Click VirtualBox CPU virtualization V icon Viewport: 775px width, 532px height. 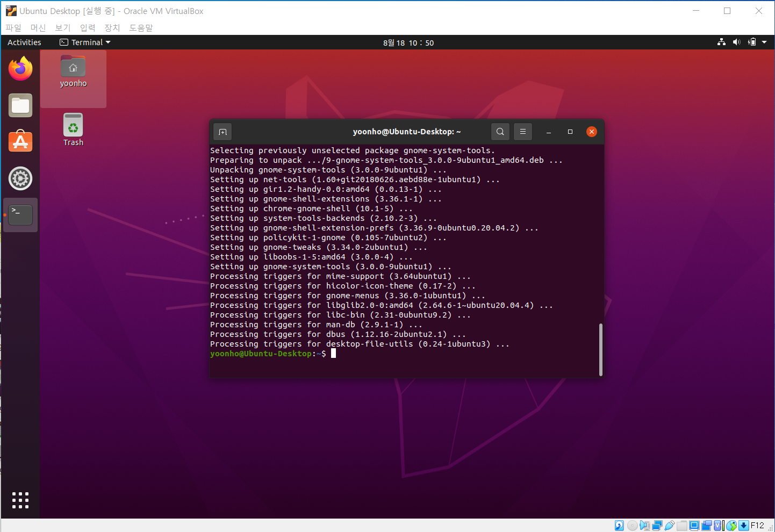[x=717, y=526]
